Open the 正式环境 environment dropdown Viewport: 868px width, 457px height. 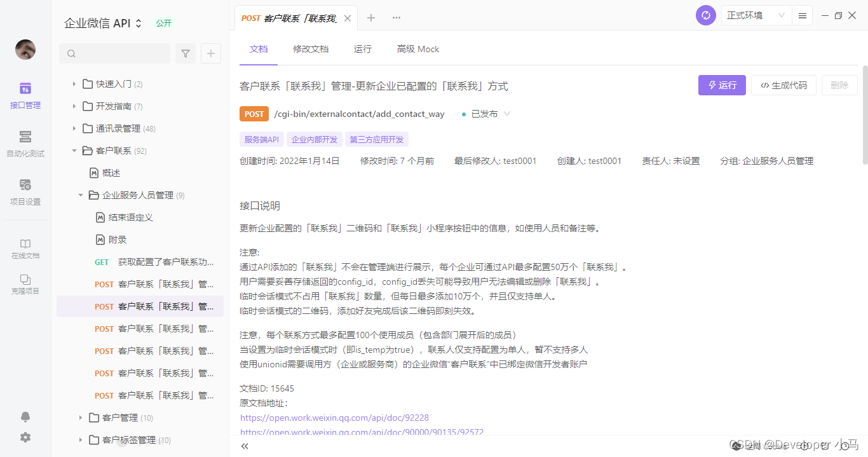tap(756, 15)
